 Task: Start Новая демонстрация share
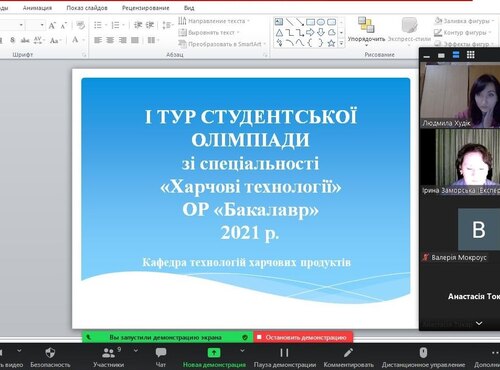click(x=214, y=357)
